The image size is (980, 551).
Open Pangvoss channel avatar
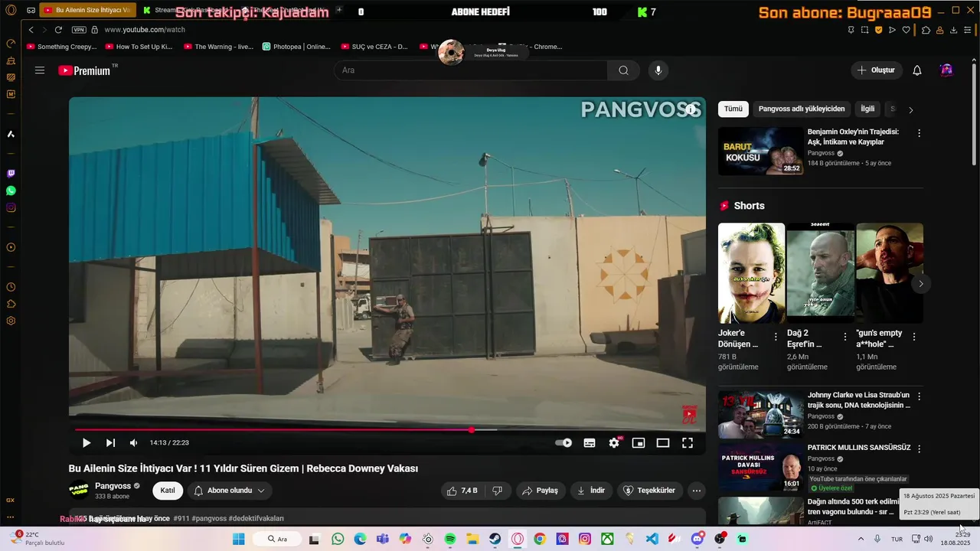point(79,491)
